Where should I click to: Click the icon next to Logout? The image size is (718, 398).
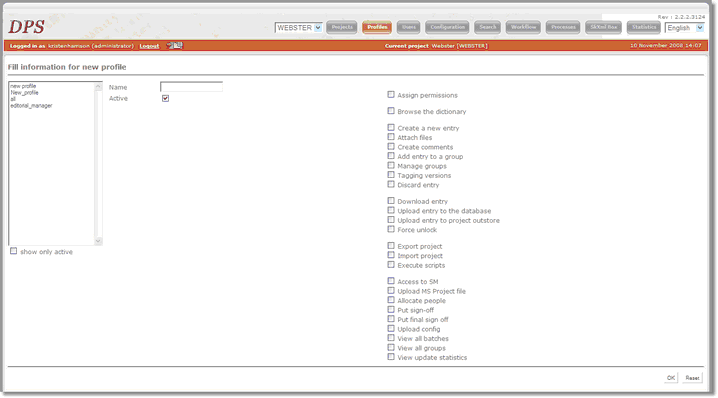pyautogui.click(x=174, y=45)
